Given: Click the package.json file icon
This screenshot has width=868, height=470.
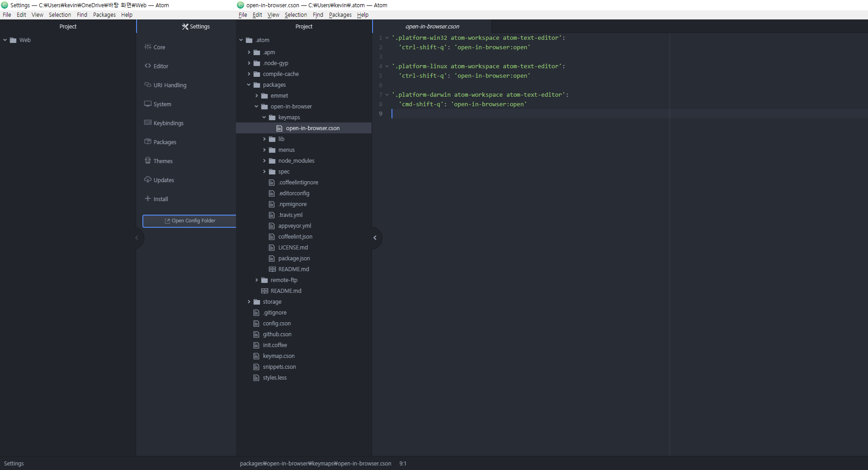Looking at the screenshot, I should tap(272, 258).
